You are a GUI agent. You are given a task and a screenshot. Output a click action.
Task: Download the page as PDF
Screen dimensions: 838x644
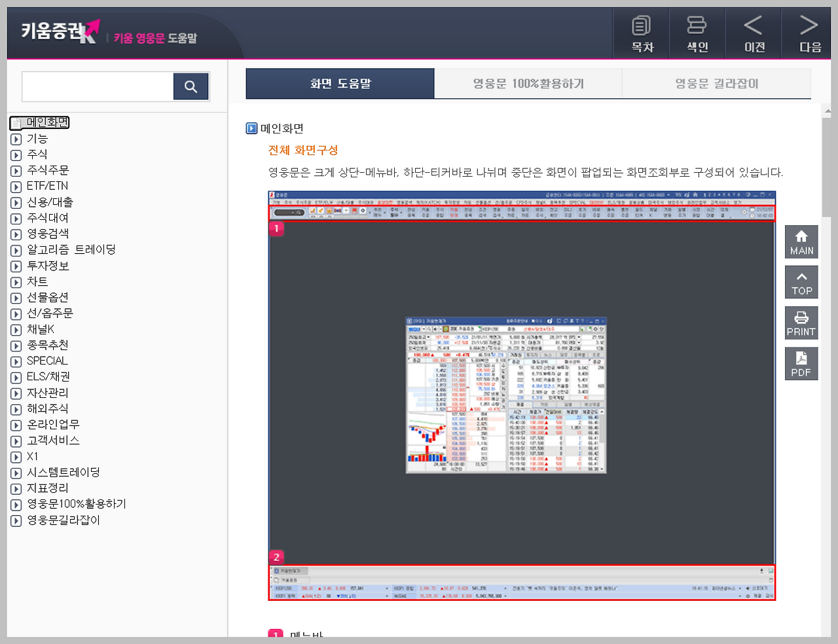[x=801, y=363]
